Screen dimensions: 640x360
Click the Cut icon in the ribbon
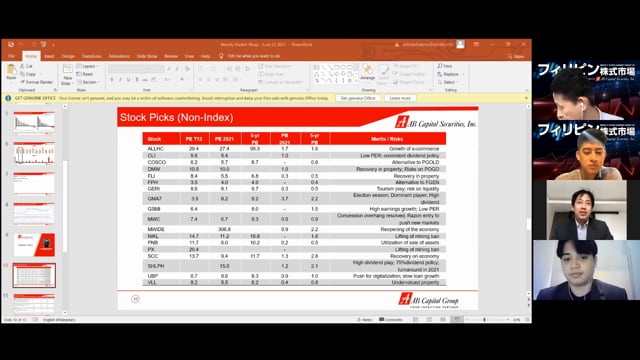pos(26,66)
